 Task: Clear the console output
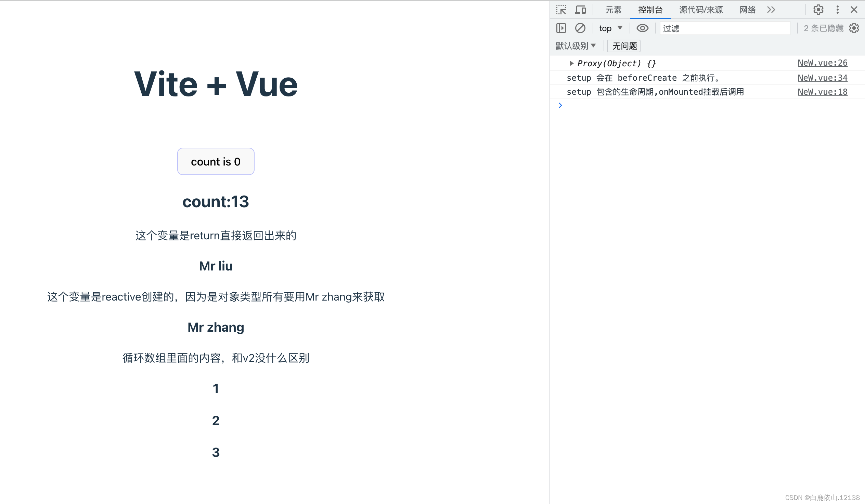[580, 28]
